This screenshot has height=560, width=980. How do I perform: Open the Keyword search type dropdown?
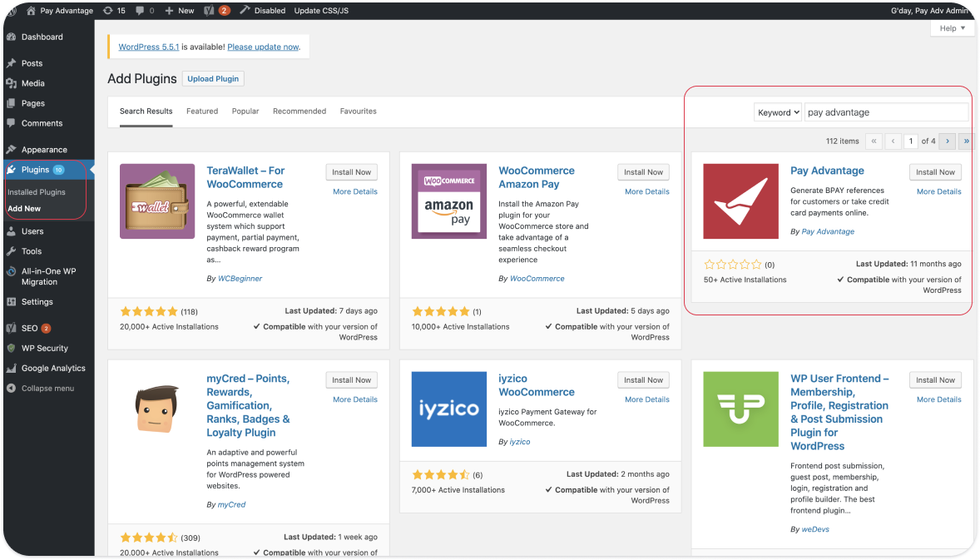coord(778,112)
